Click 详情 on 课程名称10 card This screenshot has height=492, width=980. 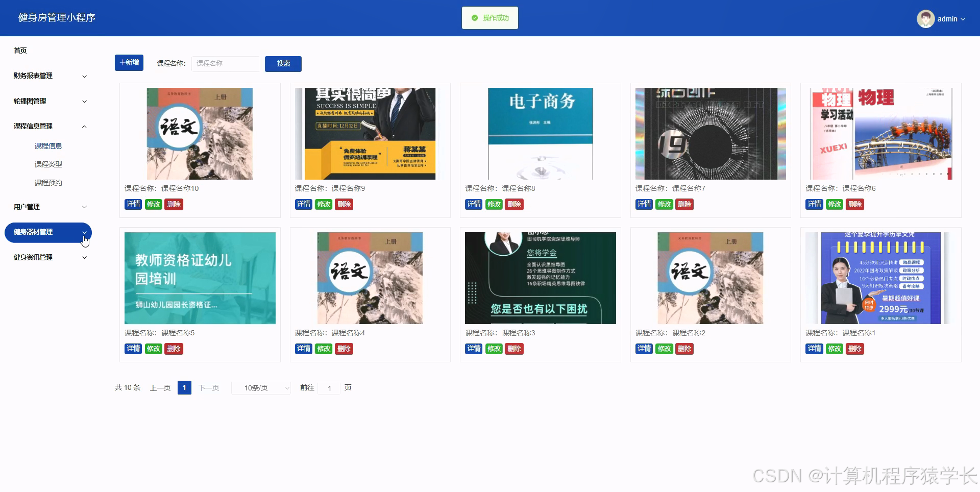(133, 204)
